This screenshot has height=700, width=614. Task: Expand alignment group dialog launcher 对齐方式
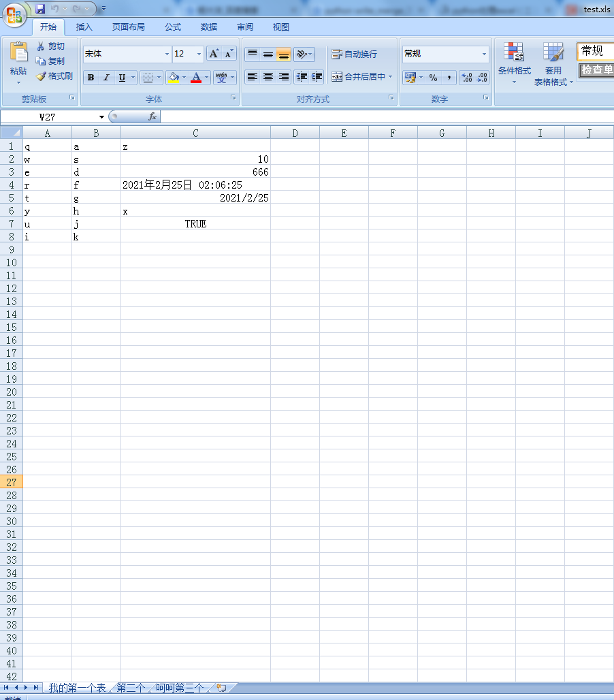391,97
